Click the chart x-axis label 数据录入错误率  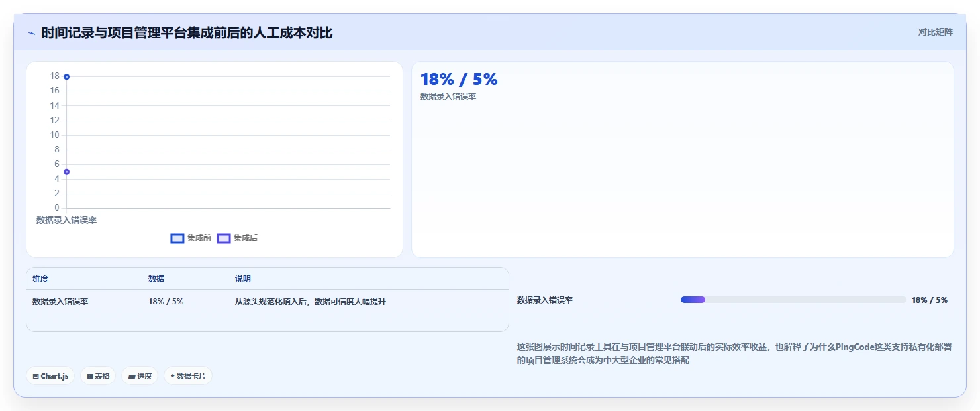click(66, 220)
